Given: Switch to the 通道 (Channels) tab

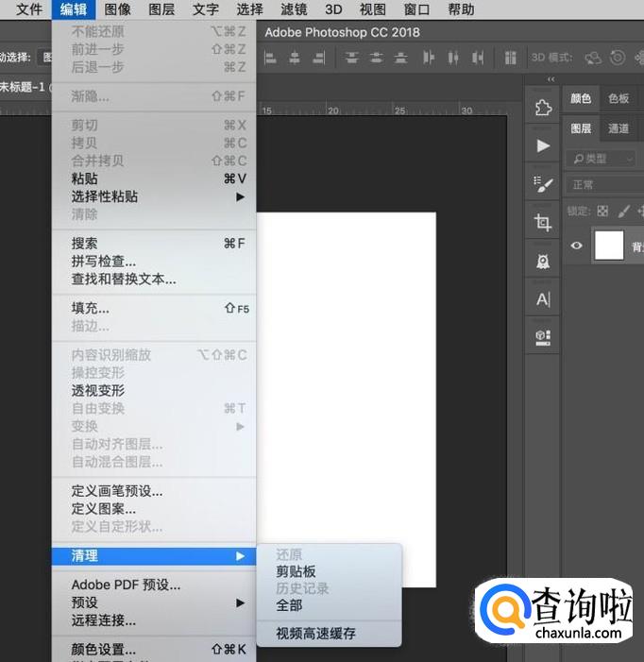Looking at the screenshot, I should point(619,128).
